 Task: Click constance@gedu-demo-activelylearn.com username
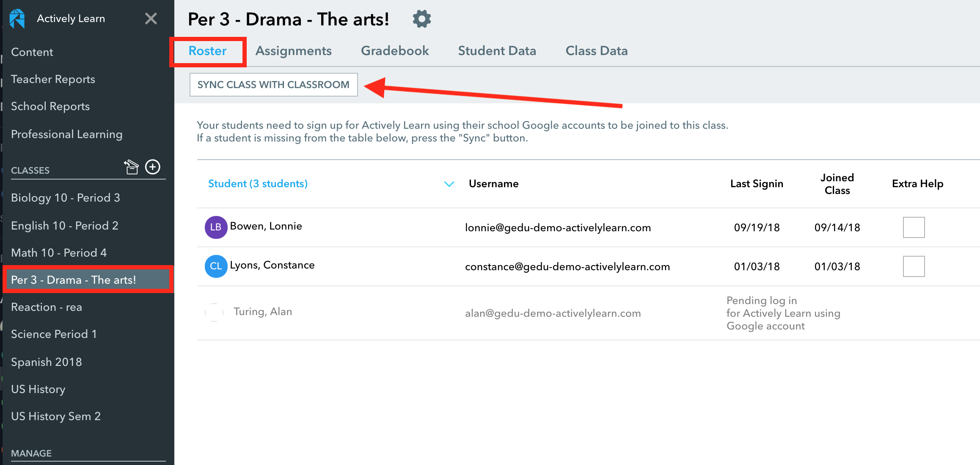point(567,267)
